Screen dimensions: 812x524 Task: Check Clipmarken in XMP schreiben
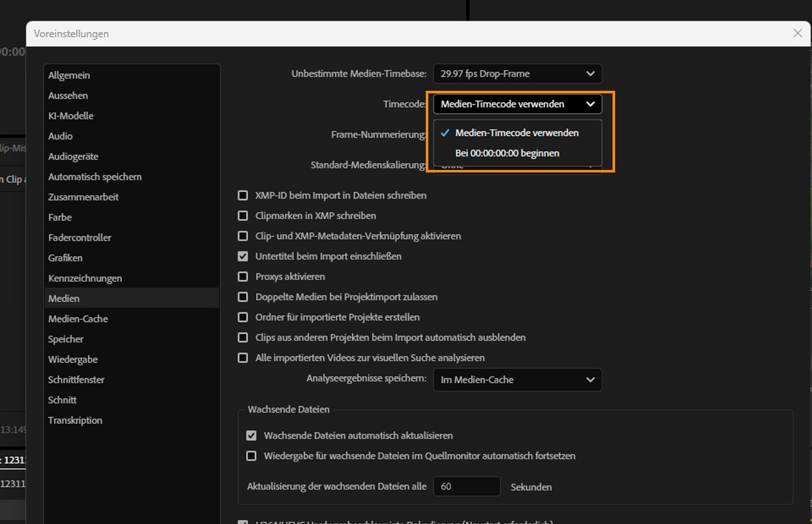243,216
